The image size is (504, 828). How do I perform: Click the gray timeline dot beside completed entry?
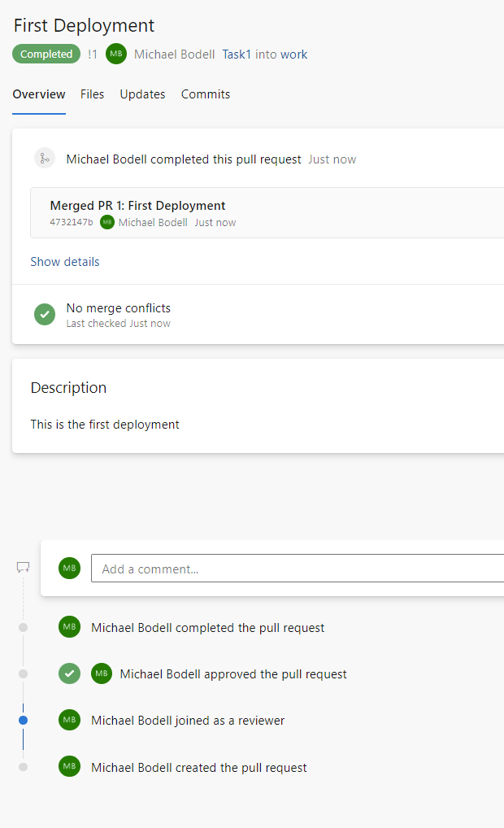coord(24,627)
